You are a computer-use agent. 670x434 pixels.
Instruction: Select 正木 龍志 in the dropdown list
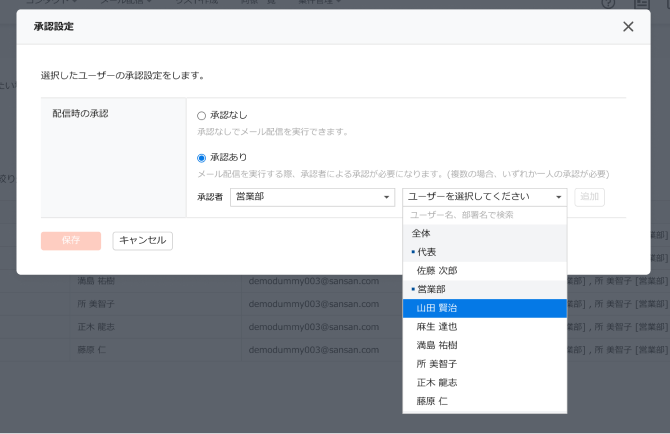point(484,382)
